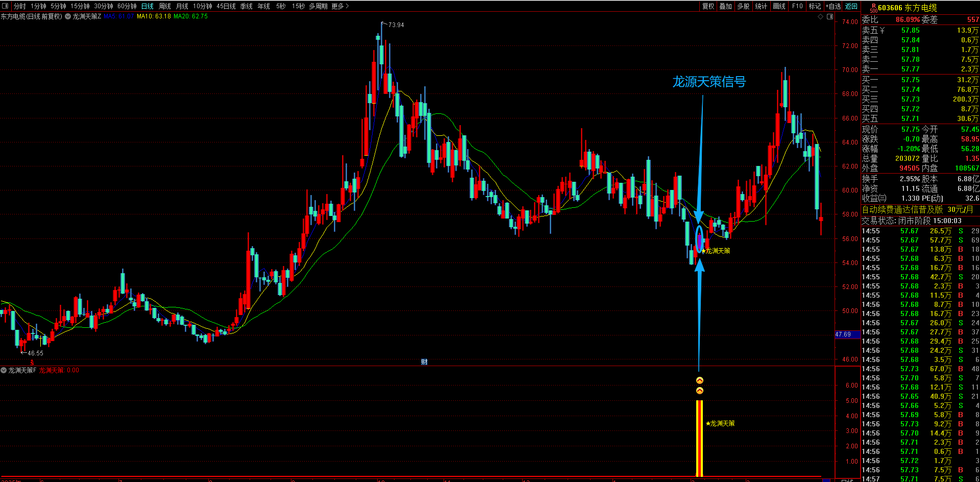The image size is (980, 482).
Task: Open the 自动续费通达信普及版 30元/月 link
Action: click(917, 210)
